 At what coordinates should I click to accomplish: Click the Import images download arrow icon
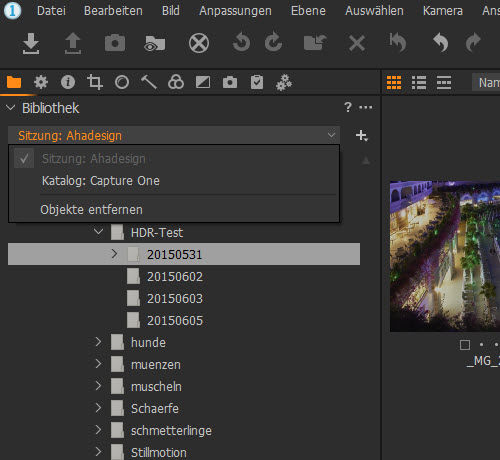pyautogui.click(x=31, y=43)
